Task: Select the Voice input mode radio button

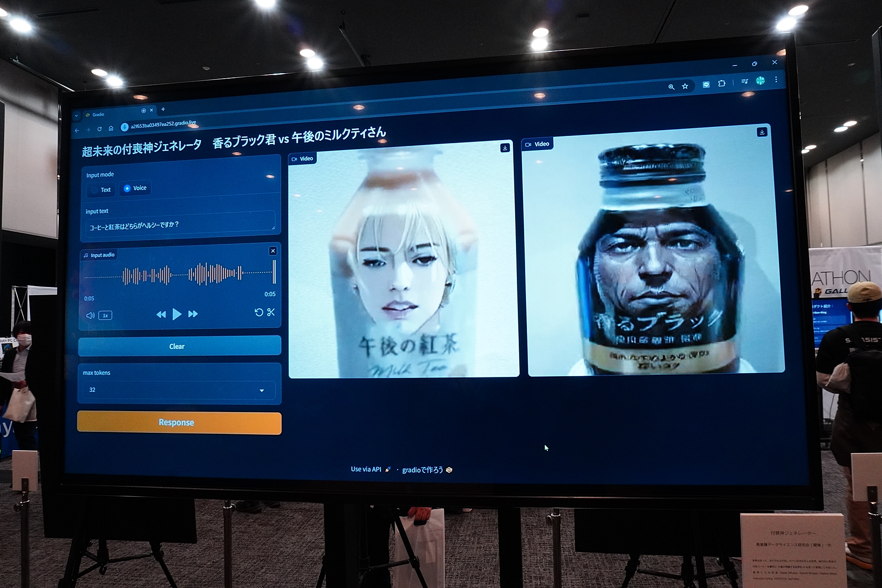Action: [127, 188]
